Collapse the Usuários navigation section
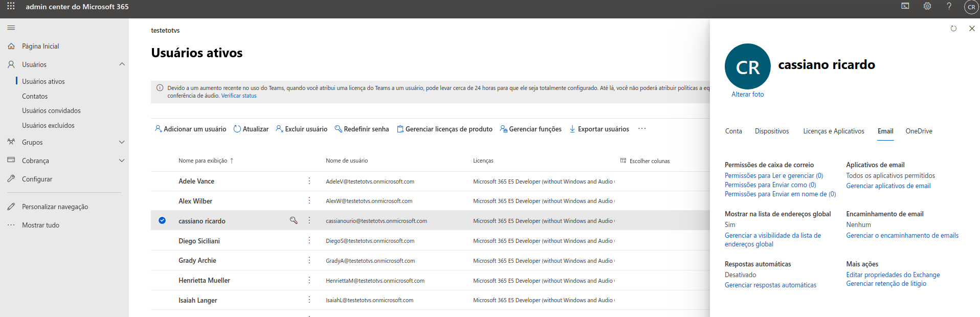Image resolution: width=980 pixels, height=317 pixels. [x=122, y=64]
